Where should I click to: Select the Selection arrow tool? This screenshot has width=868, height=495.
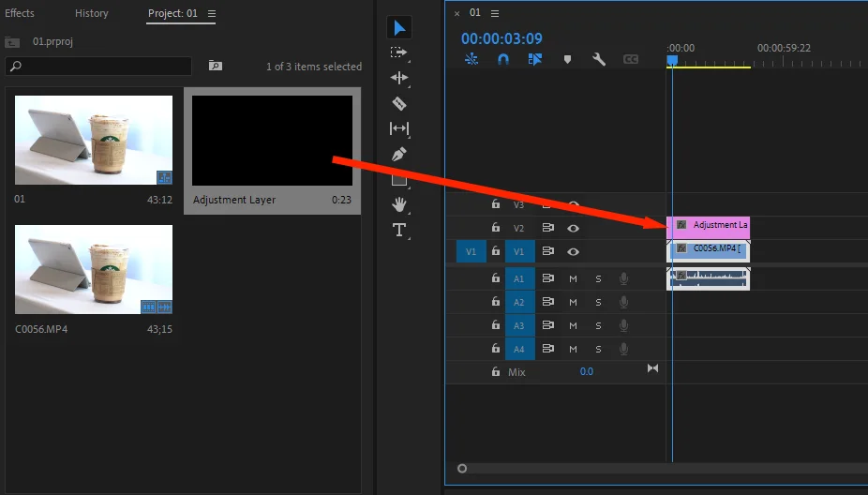coord(399,28)
